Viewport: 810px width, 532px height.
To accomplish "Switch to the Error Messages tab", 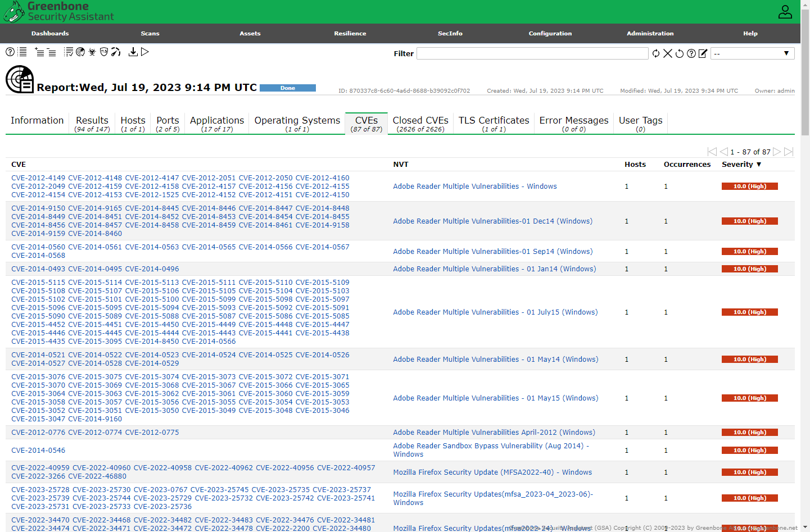I will click(574, 124).
